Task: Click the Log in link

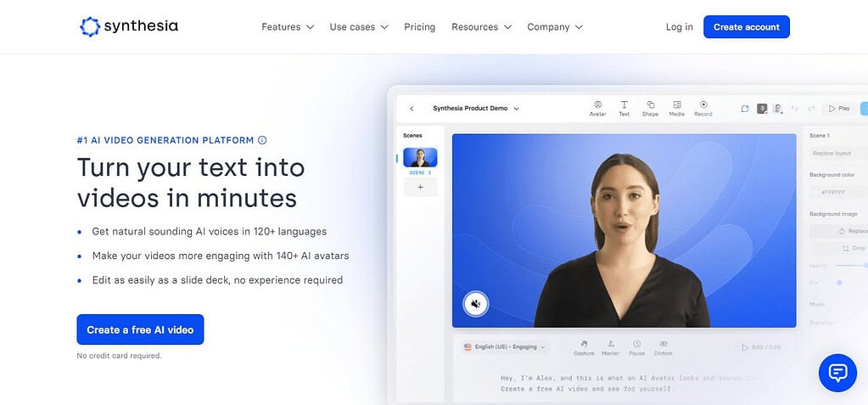Action: coord(680,26)
